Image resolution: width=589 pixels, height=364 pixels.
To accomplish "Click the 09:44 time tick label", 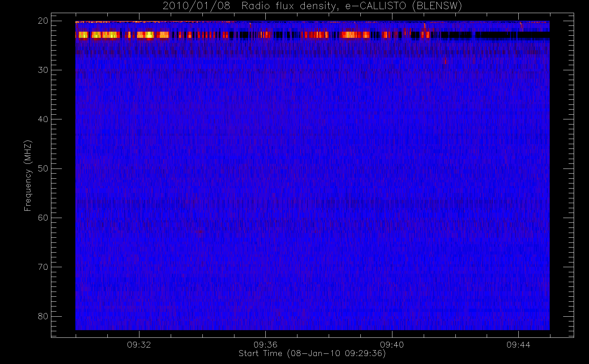I will 518,345.
